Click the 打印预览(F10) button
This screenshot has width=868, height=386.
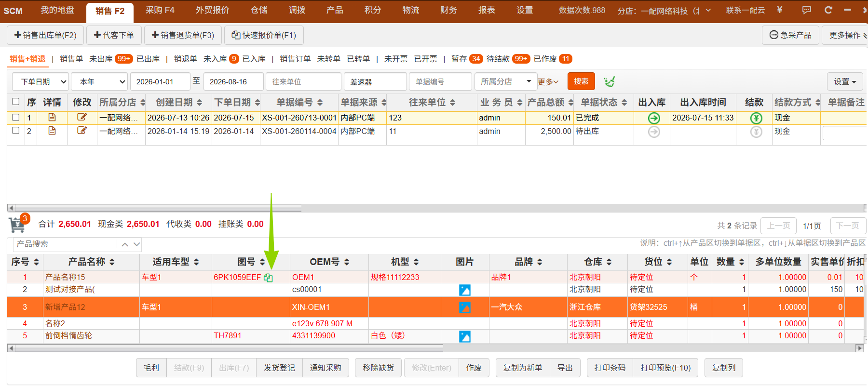click(665, 368)
